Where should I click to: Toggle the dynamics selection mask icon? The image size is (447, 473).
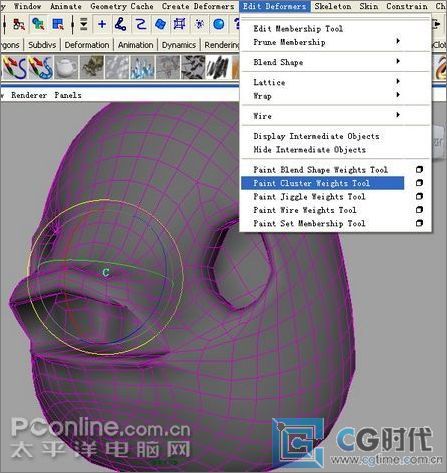pos(199,24)
